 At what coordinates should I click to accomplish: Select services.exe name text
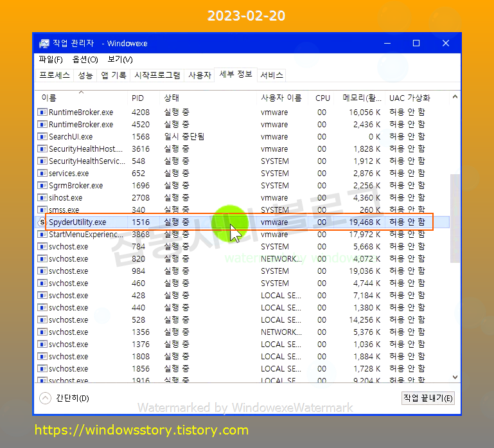point(69,174)
